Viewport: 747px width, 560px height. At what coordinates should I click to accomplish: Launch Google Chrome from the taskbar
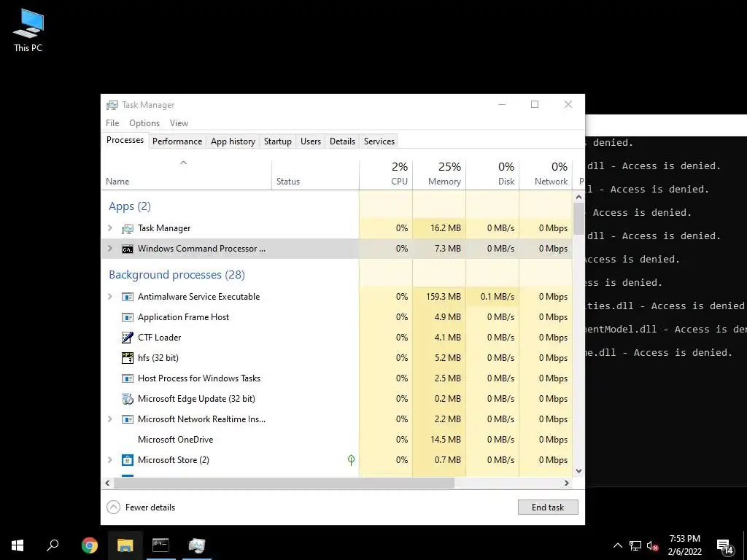coord(89,545)
